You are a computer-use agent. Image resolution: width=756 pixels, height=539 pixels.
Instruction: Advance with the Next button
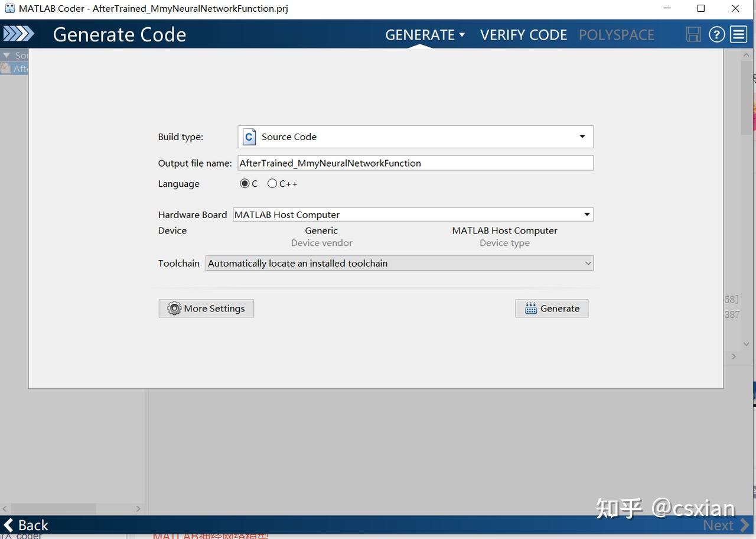[x=726, y=525]
